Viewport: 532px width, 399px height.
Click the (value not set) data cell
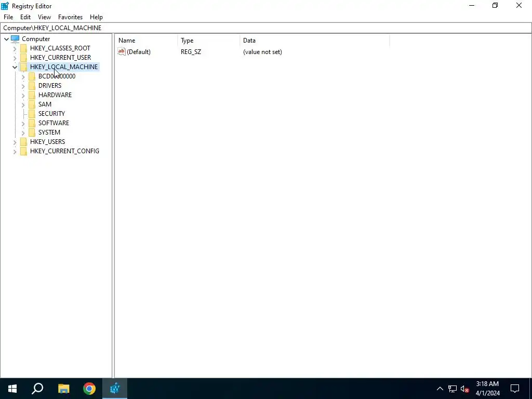(262, 52)
